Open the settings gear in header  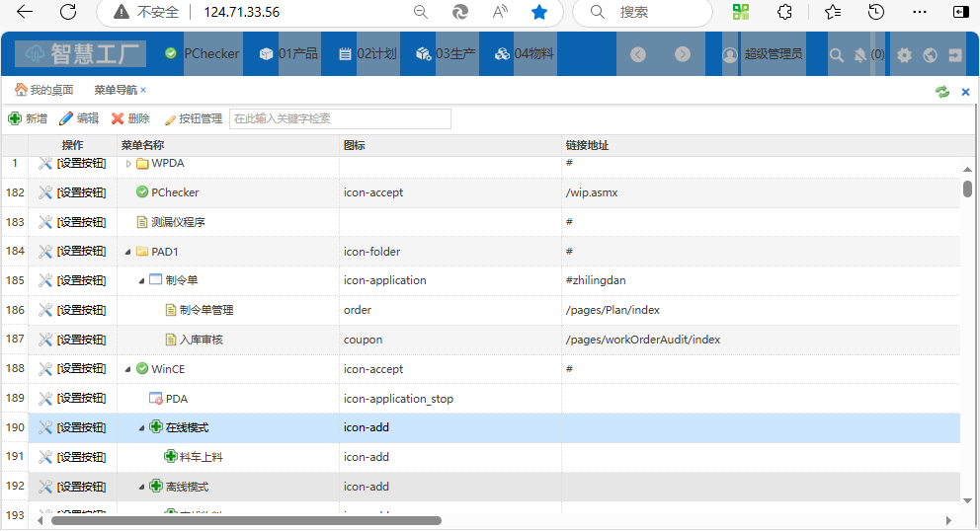click(x=904, y=55)
